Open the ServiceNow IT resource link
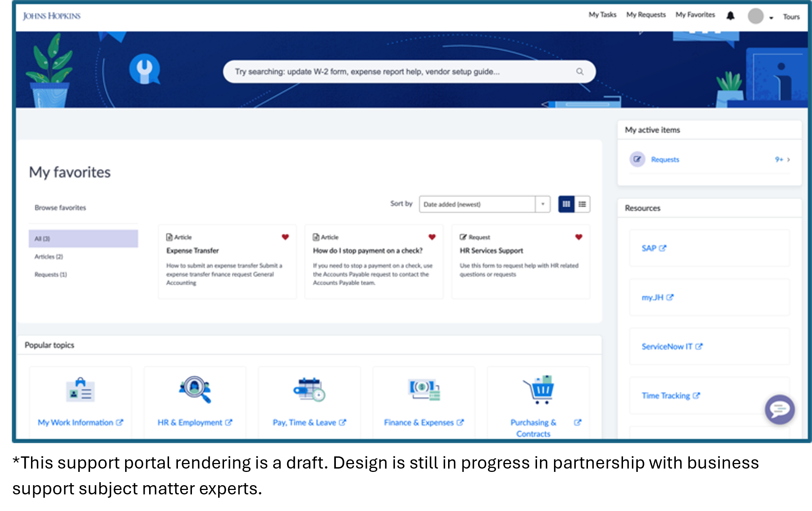This screenshot has width=812, height=511. 667,346
